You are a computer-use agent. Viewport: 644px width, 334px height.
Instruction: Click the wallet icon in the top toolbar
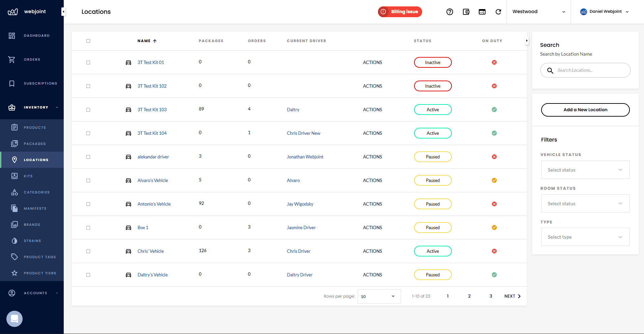(466, 11)
